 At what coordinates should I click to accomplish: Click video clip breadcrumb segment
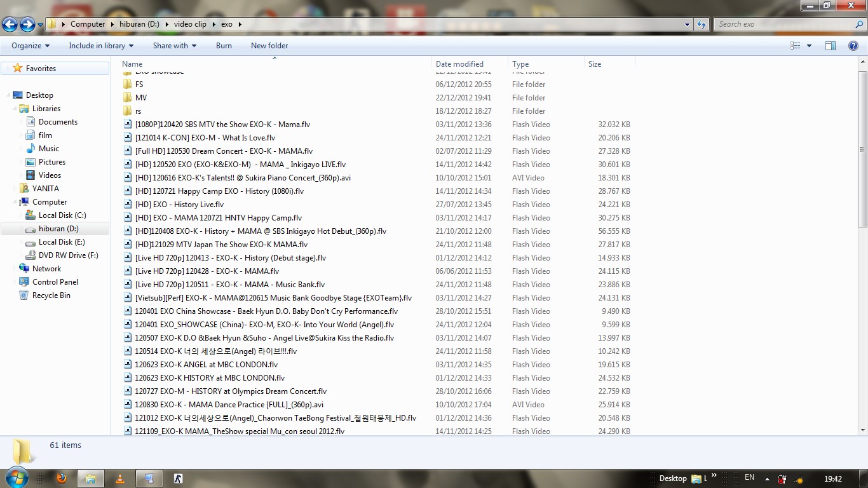click(x=190, y=24)
